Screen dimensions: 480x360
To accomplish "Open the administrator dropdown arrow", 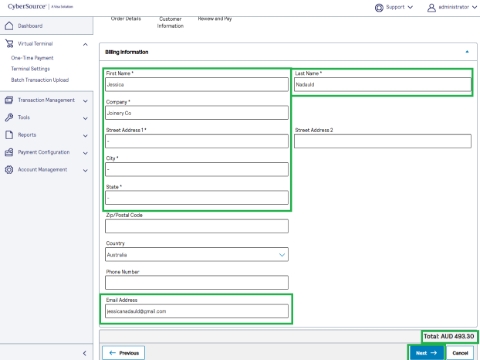I will coord(474,7).
